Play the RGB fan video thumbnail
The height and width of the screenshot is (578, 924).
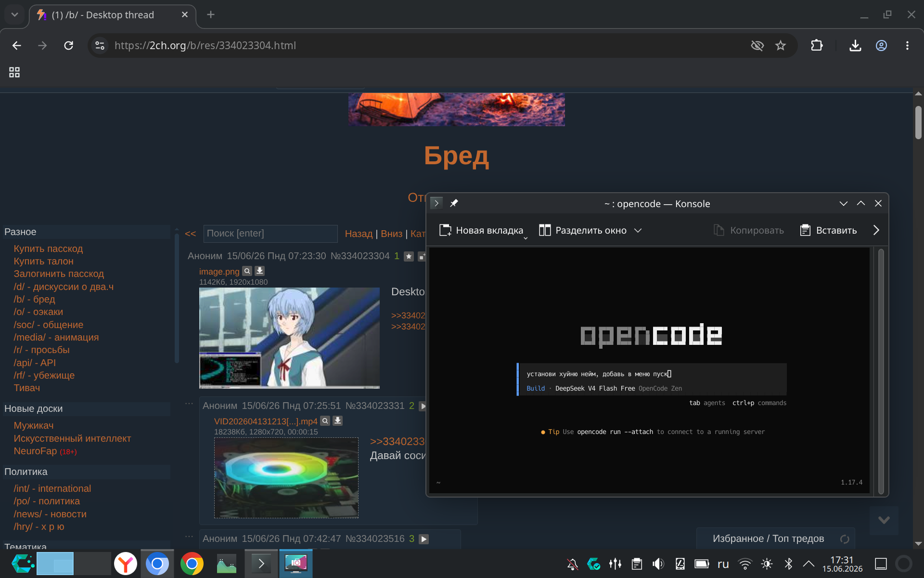tap(286, 478)
